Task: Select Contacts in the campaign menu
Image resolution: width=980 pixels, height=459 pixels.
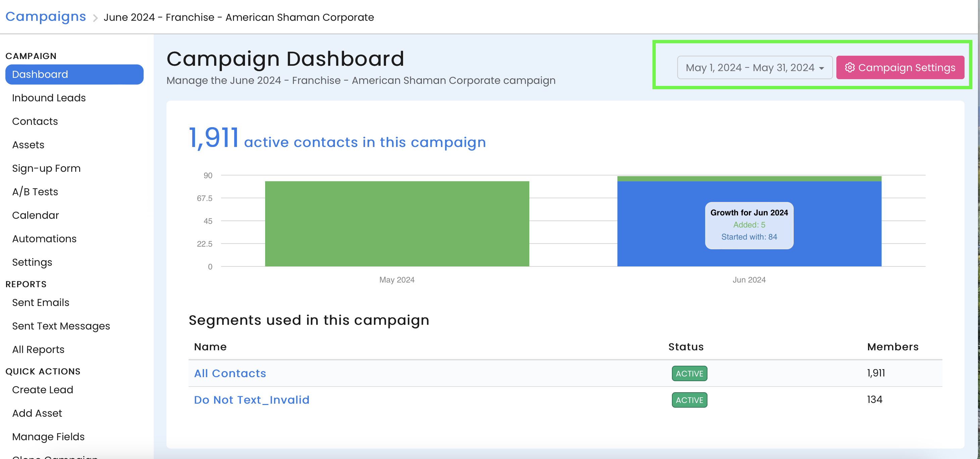Action: (x=35, y=121)
